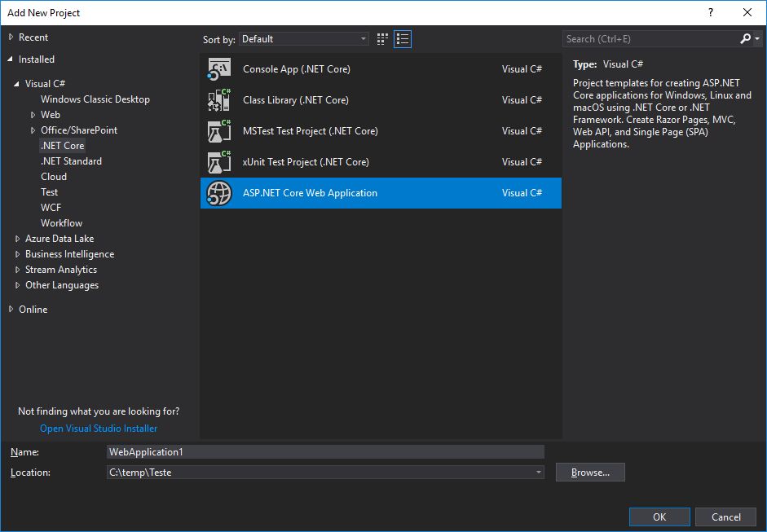Select Console App (.NET Core) template name
Image resolution: width=767 pixels, height=532 pixels.
click(x=297, y=69)
